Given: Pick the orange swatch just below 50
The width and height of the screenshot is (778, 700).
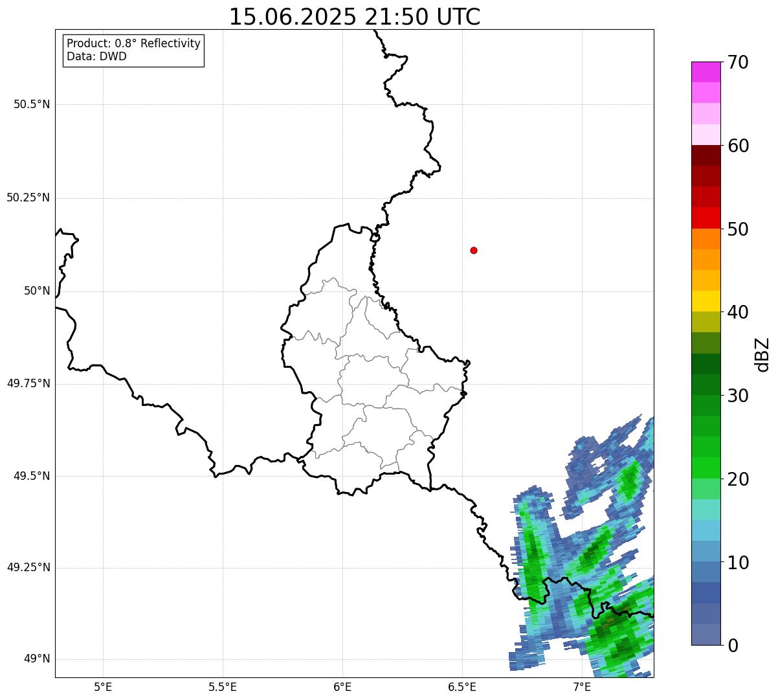Looking at the screenshot, I should pyautogui.click(x=706, y=239).
